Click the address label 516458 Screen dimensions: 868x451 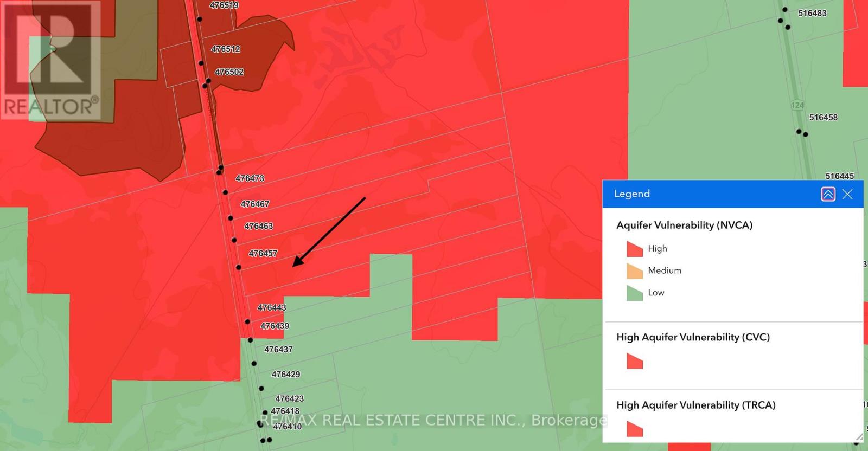[x=823, y=118]
